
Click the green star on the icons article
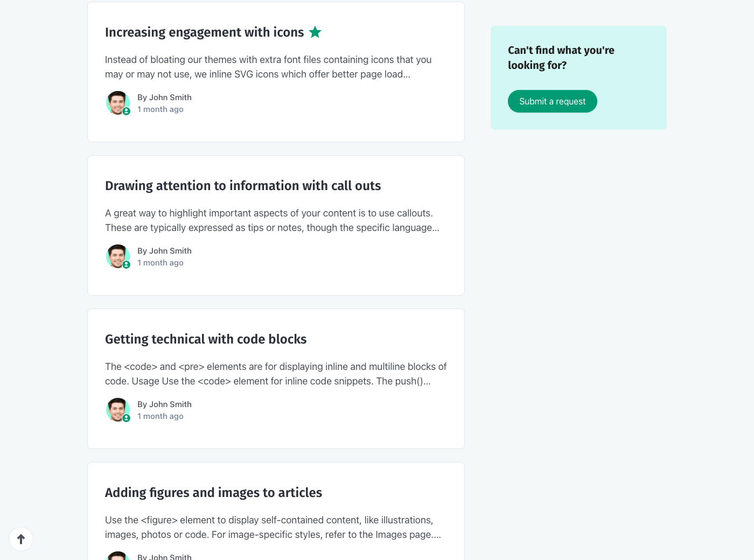coord(315,32)
